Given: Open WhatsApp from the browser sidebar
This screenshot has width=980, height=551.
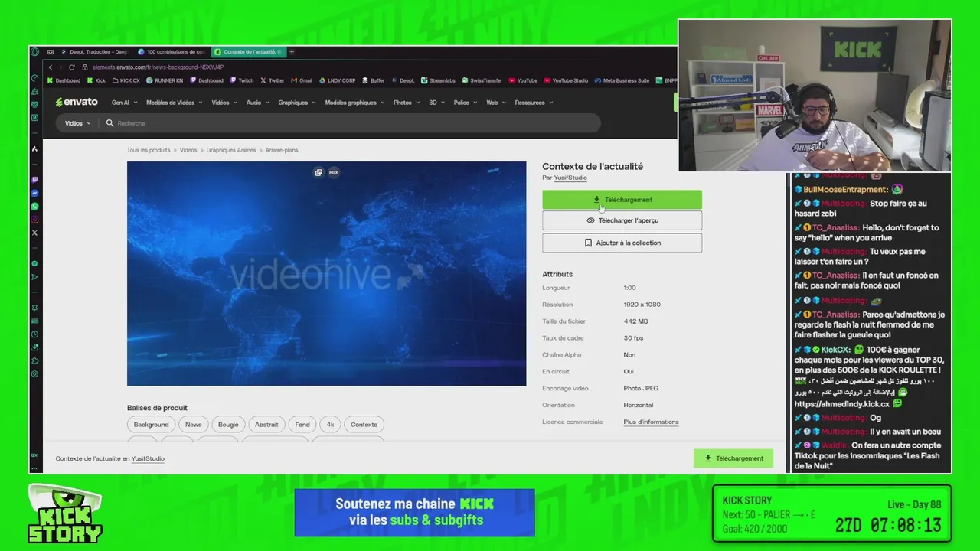Looking at the screenshot, I should (34, 207).
